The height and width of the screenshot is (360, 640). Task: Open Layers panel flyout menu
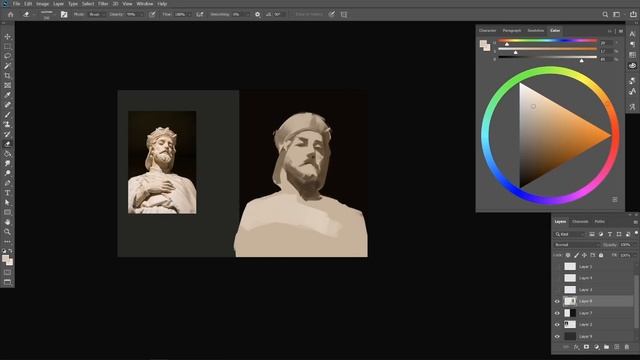[x=635, y=222]
